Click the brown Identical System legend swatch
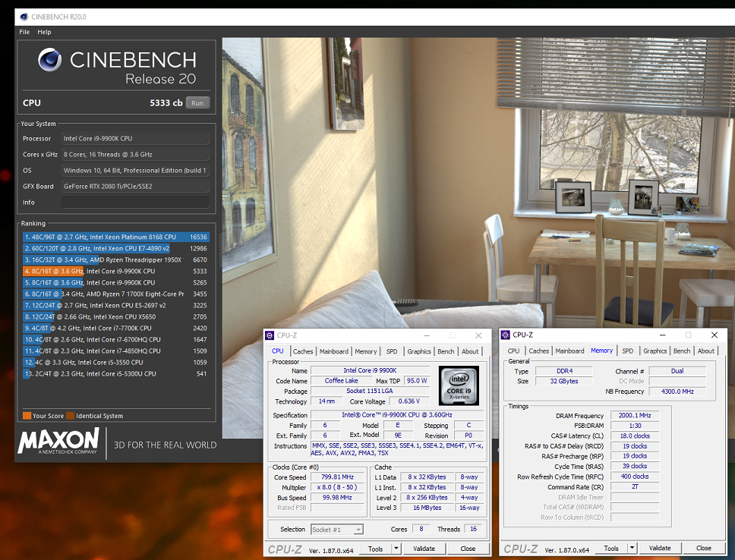 click(x=71, y=416)
